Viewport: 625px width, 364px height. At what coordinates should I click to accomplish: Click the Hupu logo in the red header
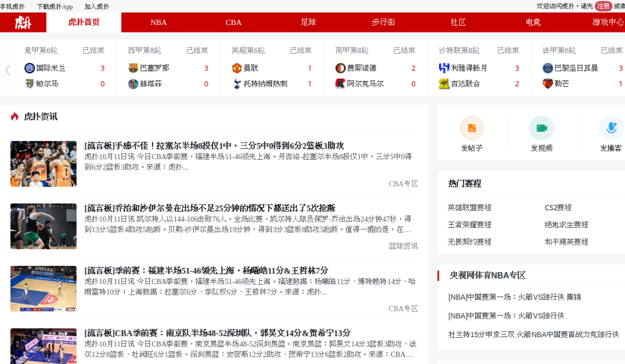coord(23,22)
